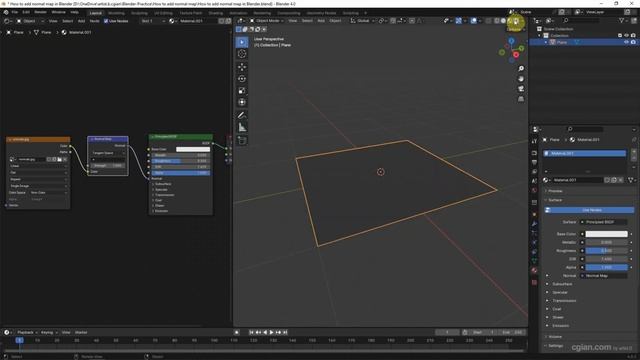Open the Window menu
Image resolution: width=640 pixels, height=360 pixels.
[x=58, y=12]
